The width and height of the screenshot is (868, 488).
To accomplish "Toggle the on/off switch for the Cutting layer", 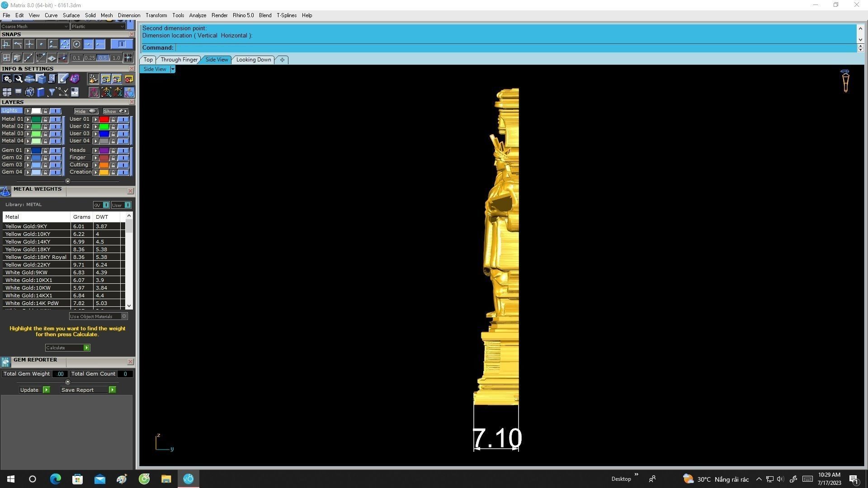I will tap(123, 165).
